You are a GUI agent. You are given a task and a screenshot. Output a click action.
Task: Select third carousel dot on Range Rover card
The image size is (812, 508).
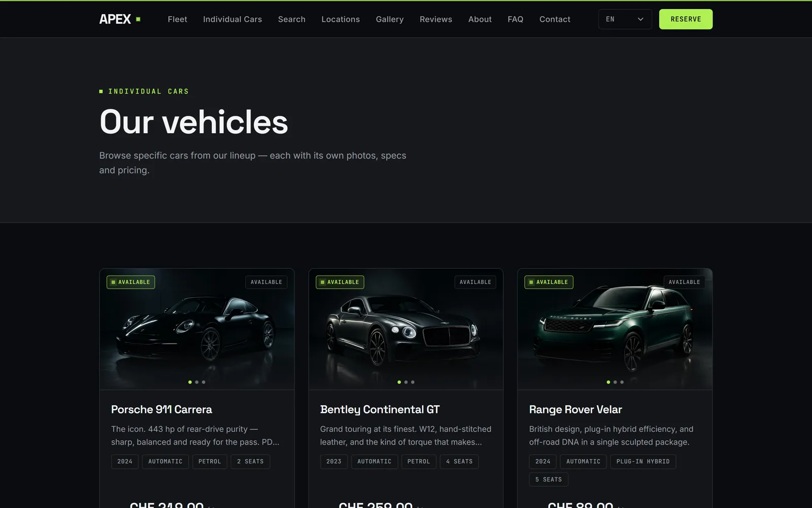(622, 382)
